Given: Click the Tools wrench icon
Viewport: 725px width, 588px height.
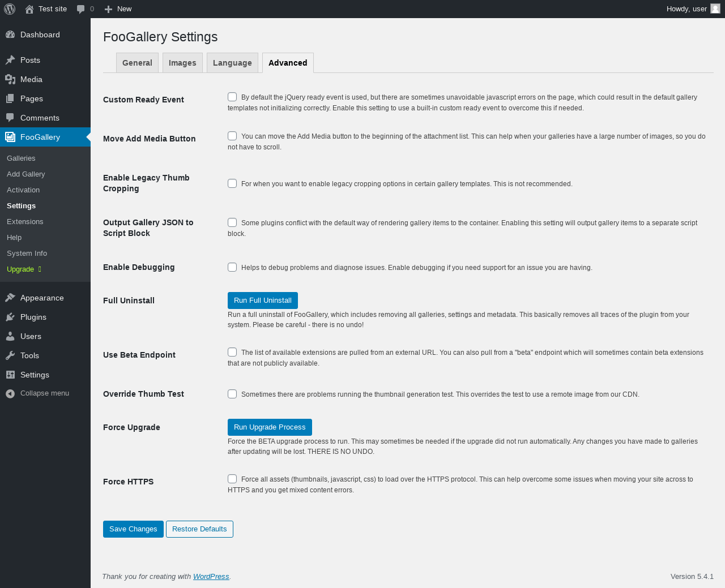Looking at the screenshot, I should coord(10,355).
